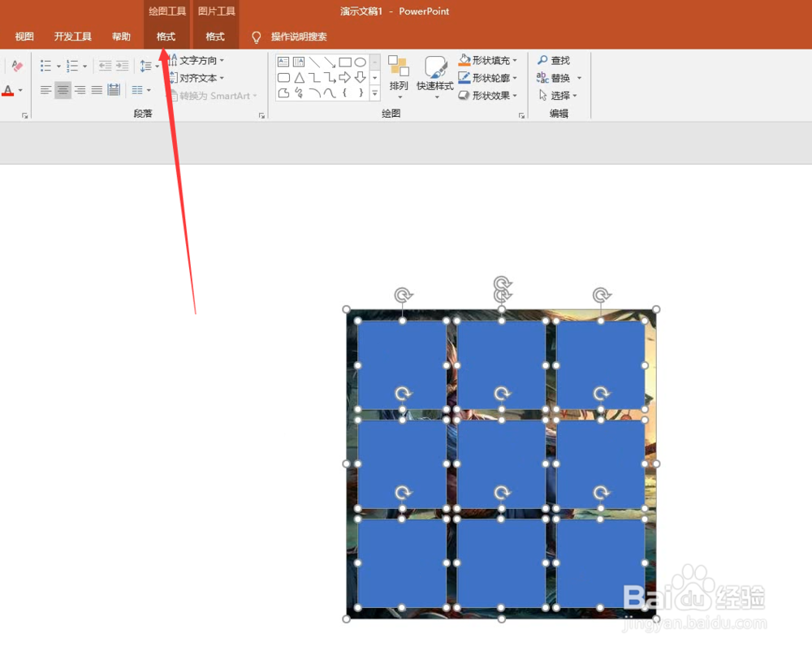This screenshot has height=651, width=812.
Task: Open the 快速样式 quick styles gallery
Action: coord(435,76)
